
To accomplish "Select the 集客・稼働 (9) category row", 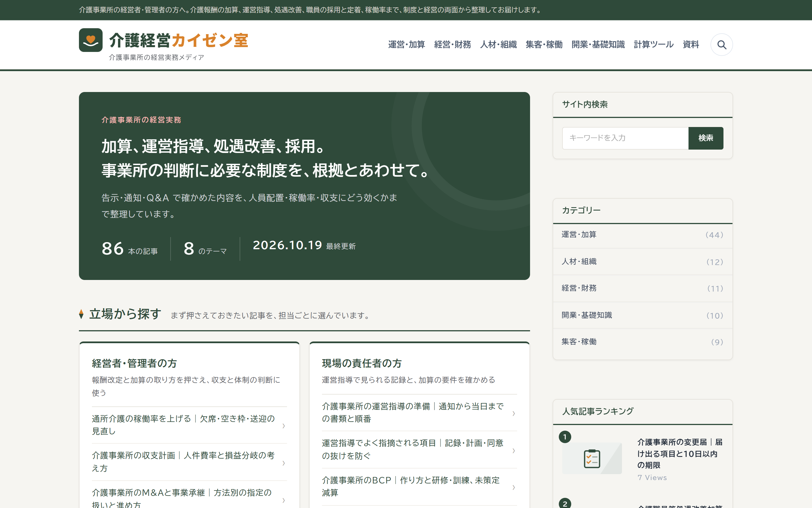I will (642, 342).
